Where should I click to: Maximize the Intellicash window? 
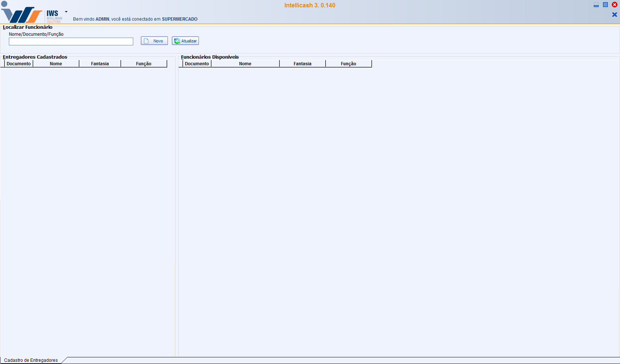(x=605, y=5)
